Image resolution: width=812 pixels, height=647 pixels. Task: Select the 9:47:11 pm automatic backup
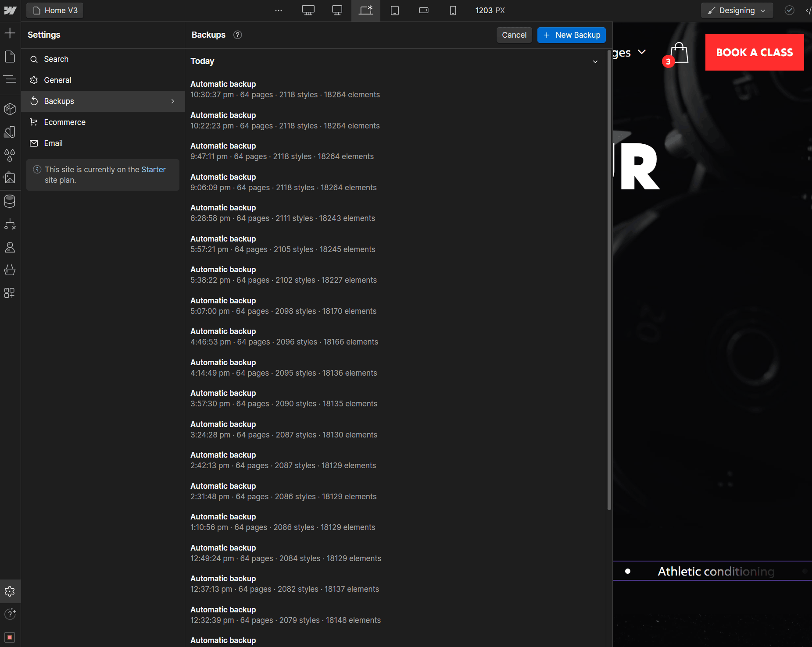396,151
